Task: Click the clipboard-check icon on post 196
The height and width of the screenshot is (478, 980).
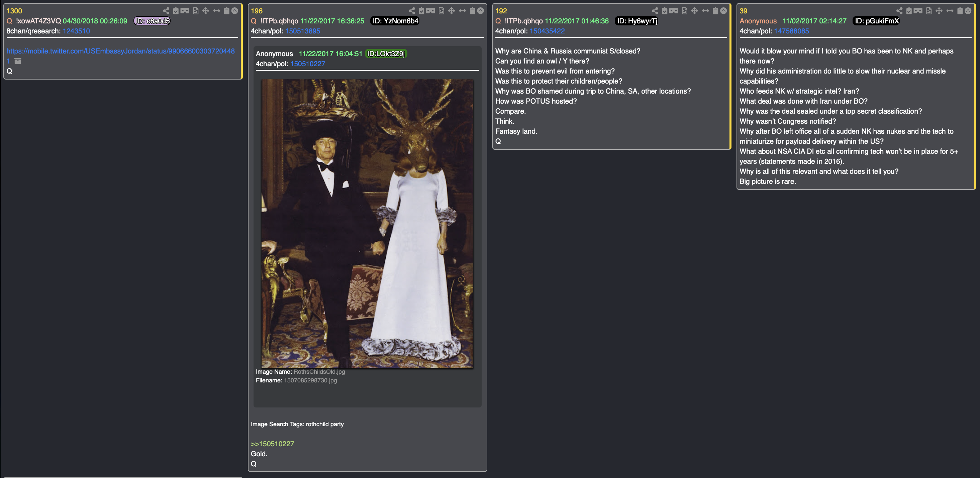Action: (421, 11)
